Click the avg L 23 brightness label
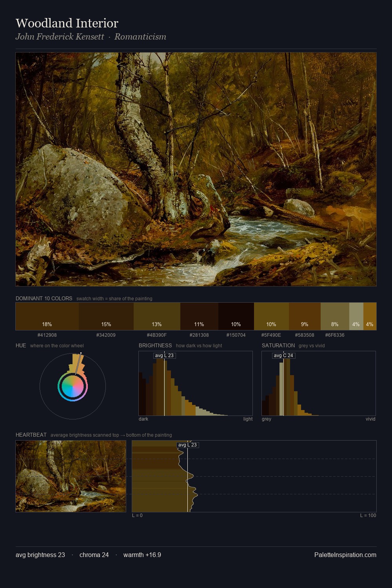 coord(164,356)
